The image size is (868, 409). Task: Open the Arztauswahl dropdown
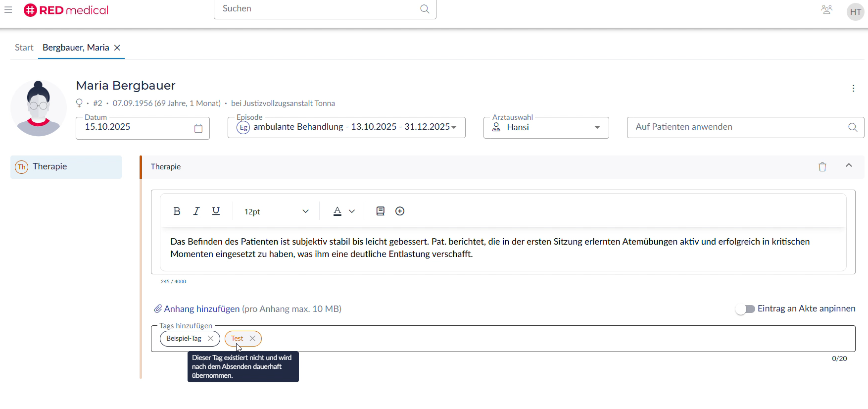597,128
